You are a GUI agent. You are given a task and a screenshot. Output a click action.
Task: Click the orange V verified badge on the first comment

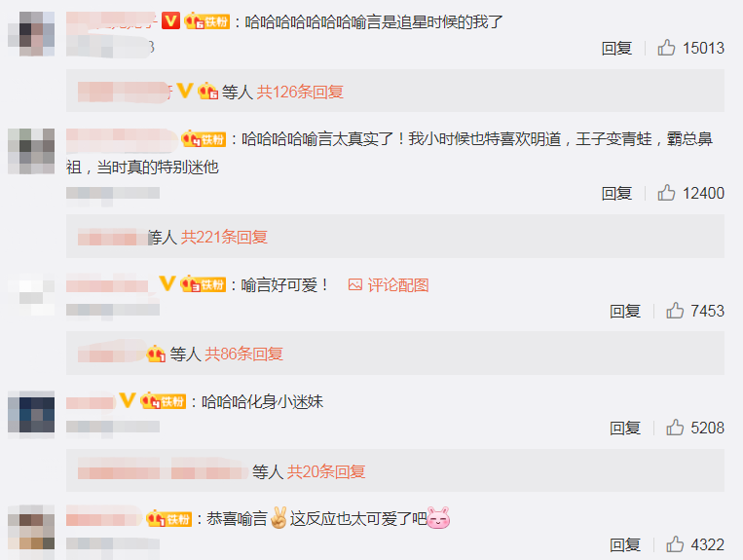170,21
